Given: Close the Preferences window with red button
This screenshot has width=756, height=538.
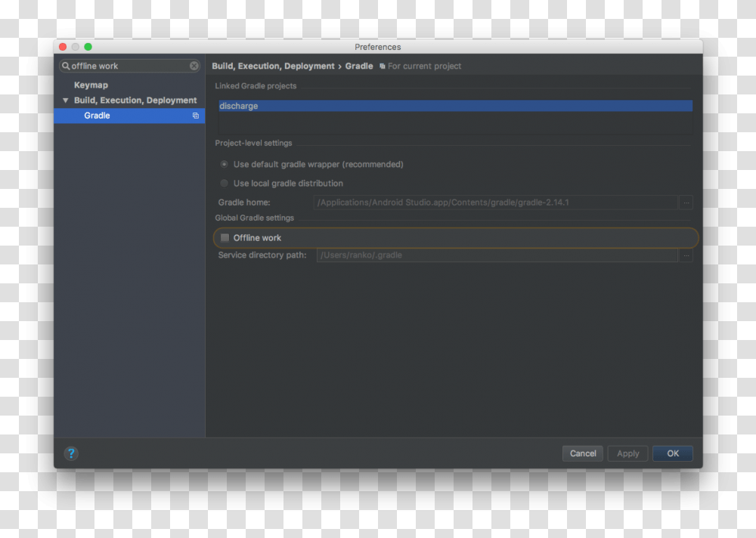Looking at the screenshot, I should [x=63, y=47].
